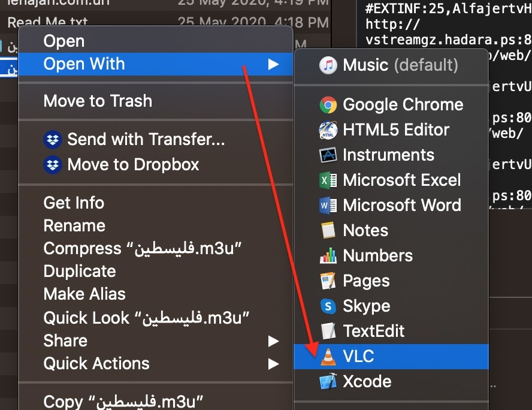Expand the Quick Actions submenu arrow

[x=273, y=364]
